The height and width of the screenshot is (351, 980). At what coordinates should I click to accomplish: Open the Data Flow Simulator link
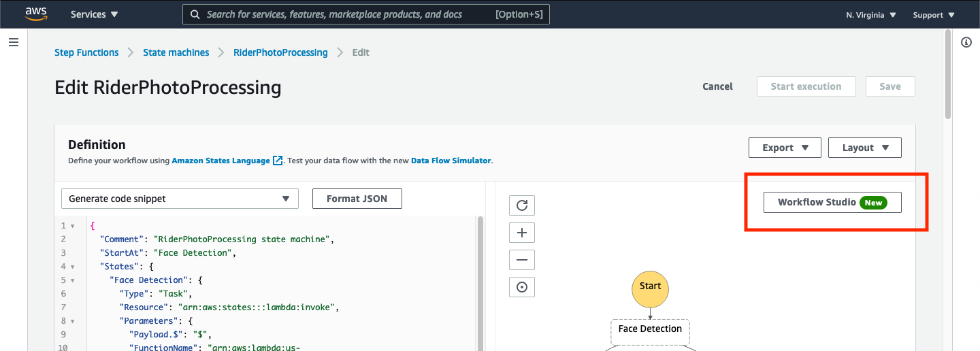pyautogui.click(x=451, y=161)
